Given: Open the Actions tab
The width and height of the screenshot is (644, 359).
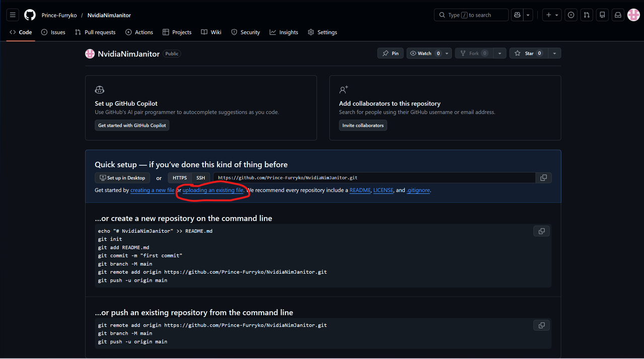Looking at the screenshot, I should pyautogui.click(x=139, y=32).
